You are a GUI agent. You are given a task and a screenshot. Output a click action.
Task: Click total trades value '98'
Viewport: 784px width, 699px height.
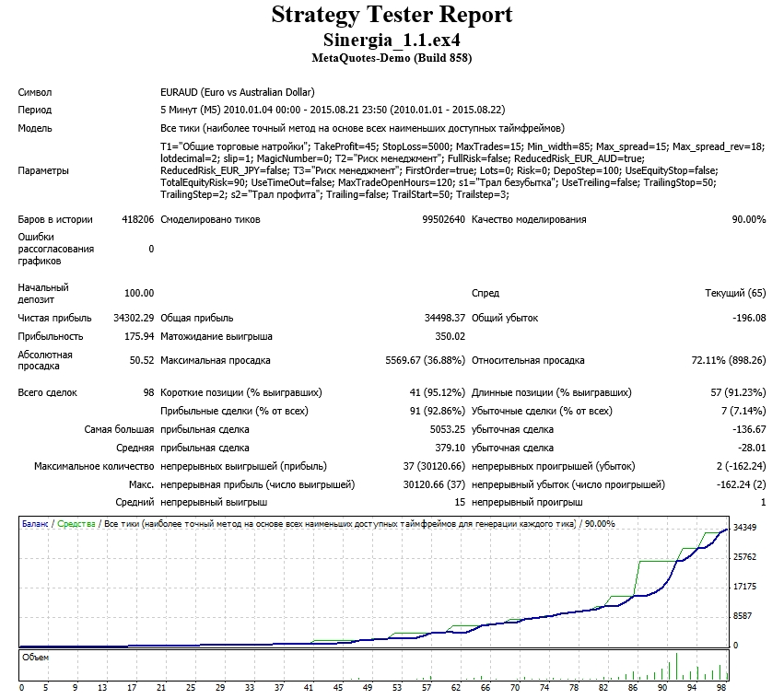coord(148,393)
